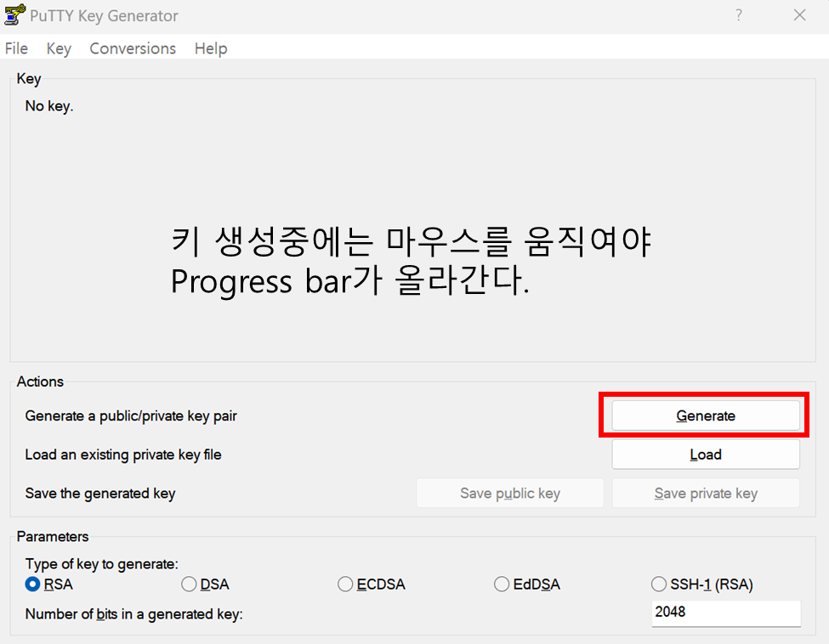Image resolution: width=829 pixels, height=644 pixels.
Task: Click the question mark help button
Action: coord(739,14)
